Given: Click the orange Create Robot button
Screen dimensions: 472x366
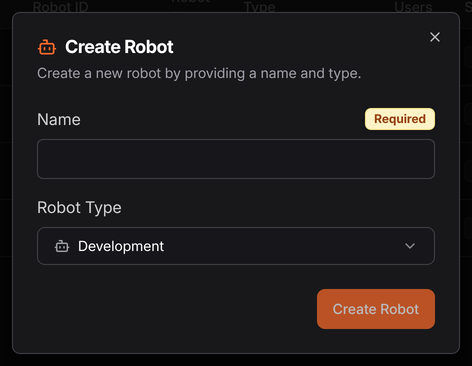Looking at the screenshot, I should pos(376,309).
